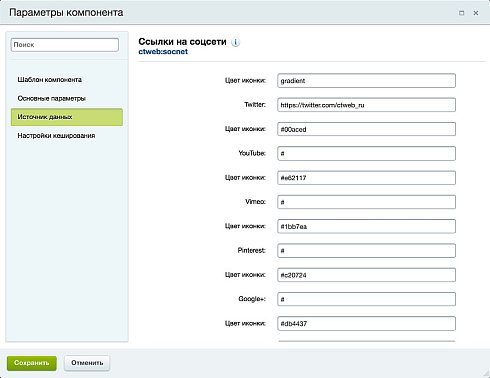Focus the Twitter URL field
Image resolution: width=490 pixels, height=378 pixels.
(x=366, y=105)
